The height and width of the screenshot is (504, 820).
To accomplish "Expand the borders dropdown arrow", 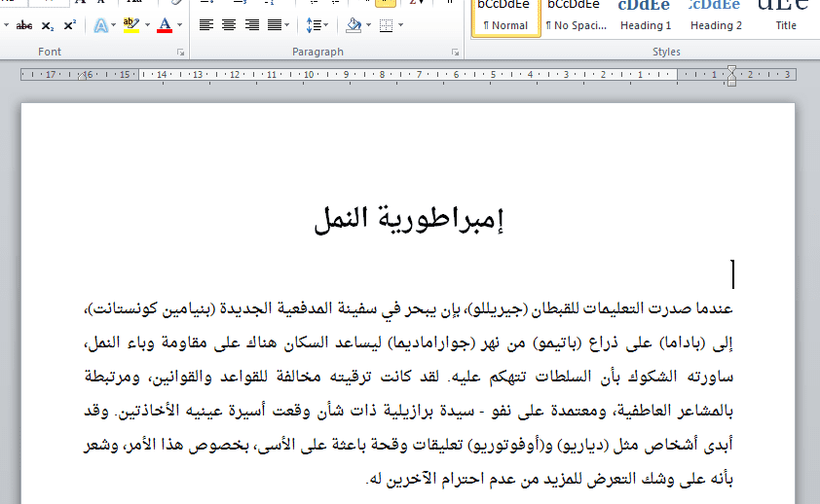I will [401, 25].
